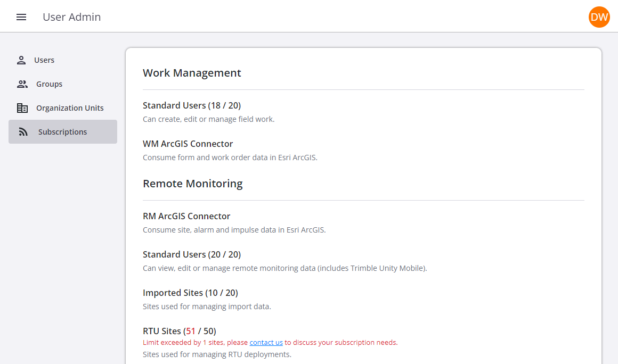This screenshot has height=364, width=618.
Task: Open the hamburger navigation menu
Action: pyautogui.click(x=21, y=17)
